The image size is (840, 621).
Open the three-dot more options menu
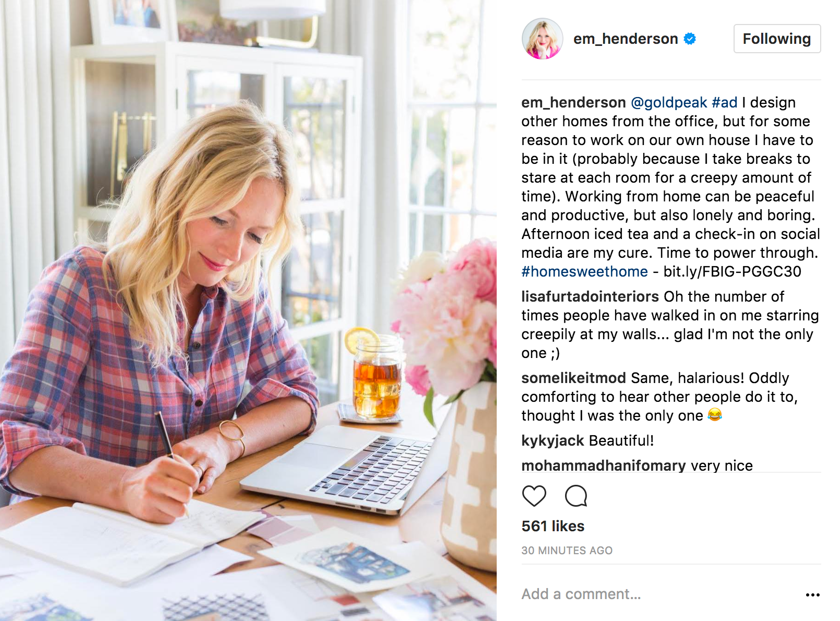812,595
